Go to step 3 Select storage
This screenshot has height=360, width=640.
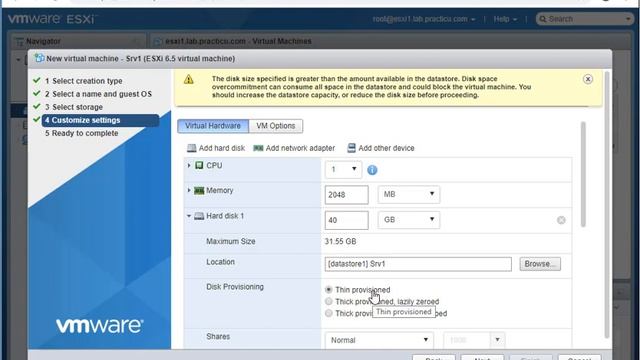(74, 107)
